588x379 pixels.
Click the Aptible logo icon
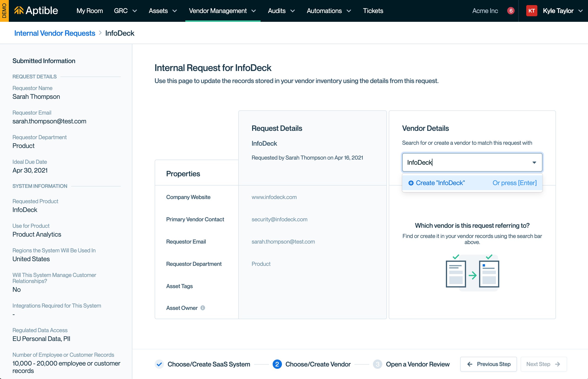[x=19, y=11]
